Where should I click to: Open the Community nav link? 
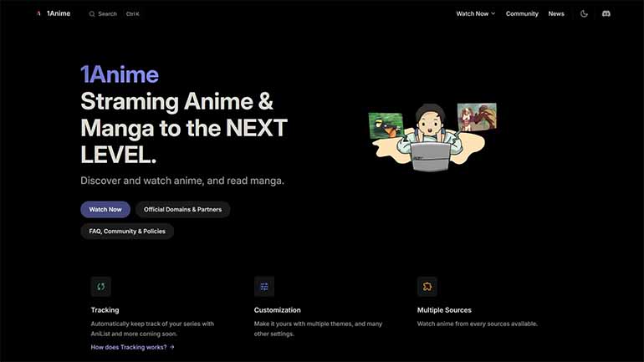[522, 13]
